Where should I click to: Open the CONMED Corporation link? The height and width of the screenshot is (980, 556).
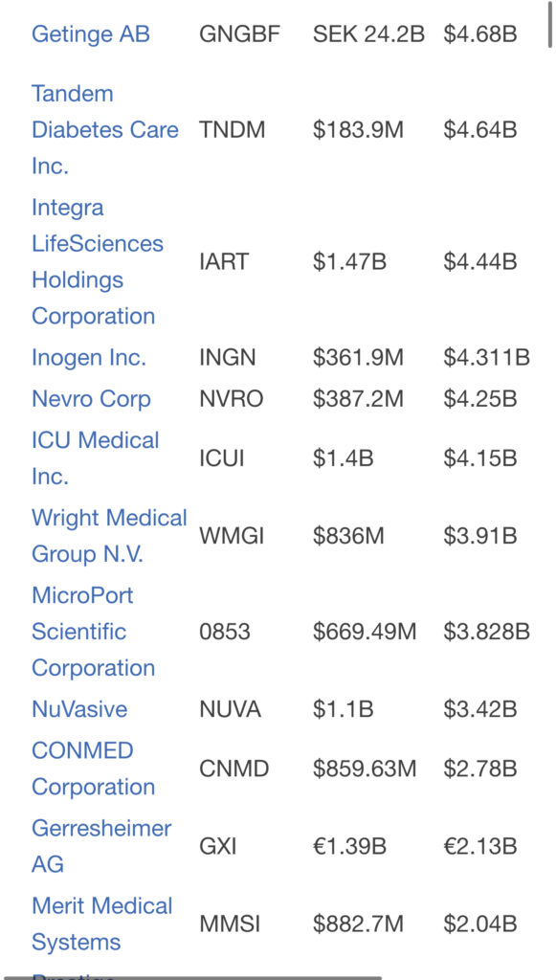pos(93,768)
